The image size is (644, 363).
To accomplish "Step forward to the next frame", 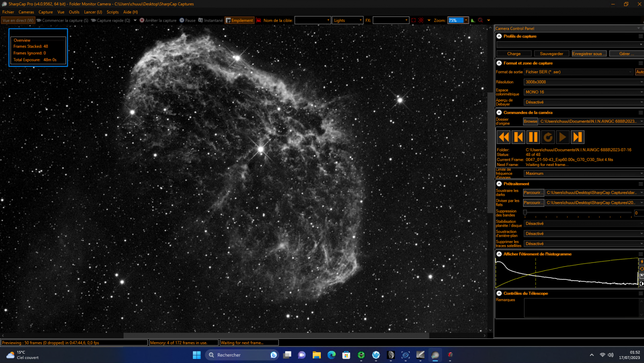I will (577, 137).
